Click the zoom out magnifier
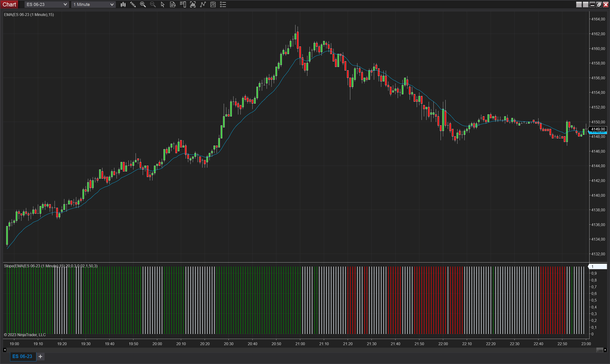 [x=153, y=5]
